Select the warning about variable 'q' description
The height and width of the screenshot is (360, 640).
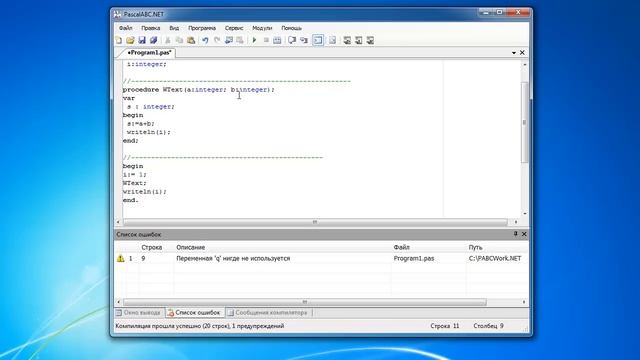point(233,258)
